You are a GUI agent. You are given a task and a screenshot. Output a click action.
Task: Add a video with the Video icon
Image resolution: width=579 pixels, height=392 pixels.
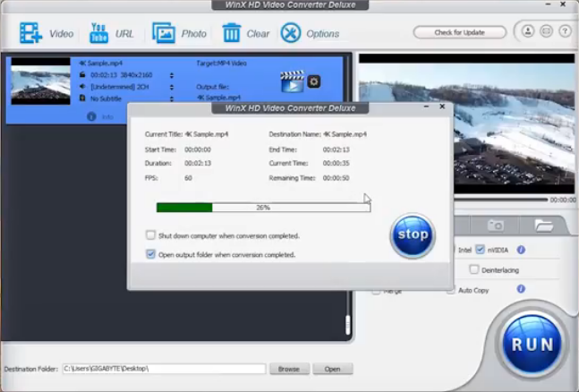point(30,33)
